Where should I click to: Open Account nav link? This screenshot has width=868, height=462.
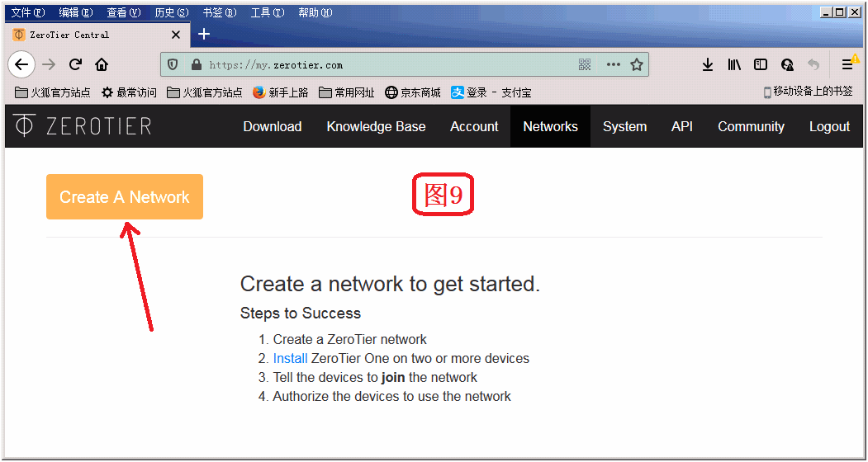click(474, 126)
